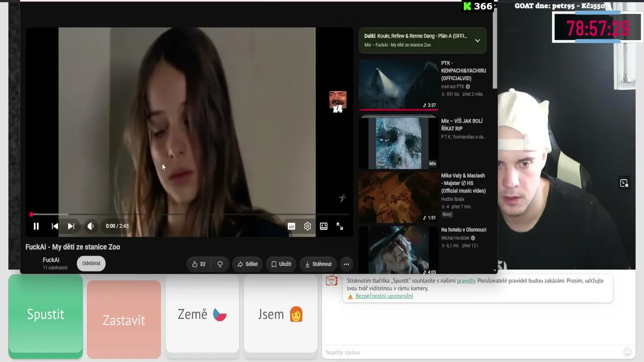Download video with Stáhnout button
This screenshot has height=362, width=644.
click(x=318, y=264)
